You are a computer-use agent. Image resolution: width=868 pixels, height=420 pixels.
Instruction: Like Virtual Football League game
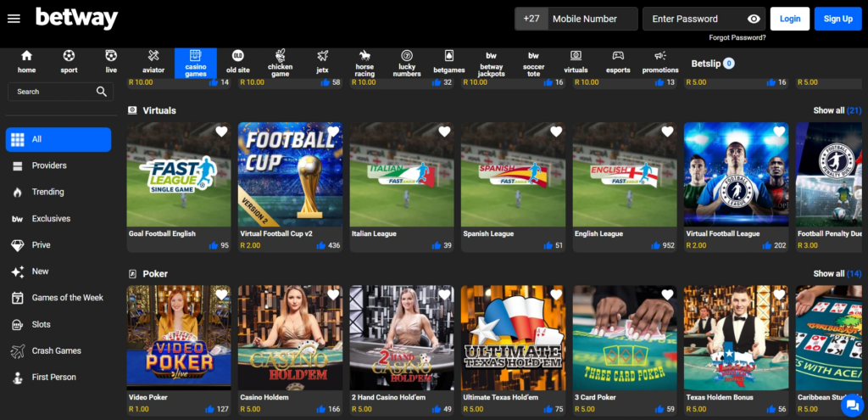[x=767, y=245]
